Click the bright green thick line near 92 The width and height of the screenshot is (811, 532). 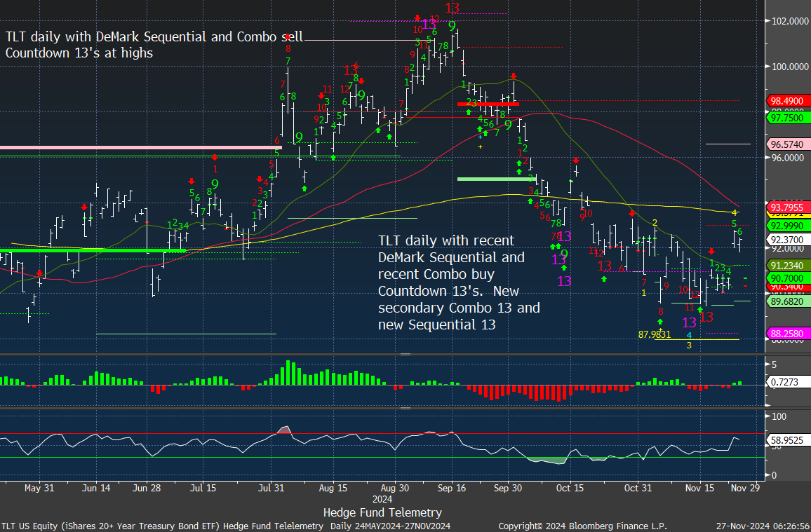[x=93, y=250]
